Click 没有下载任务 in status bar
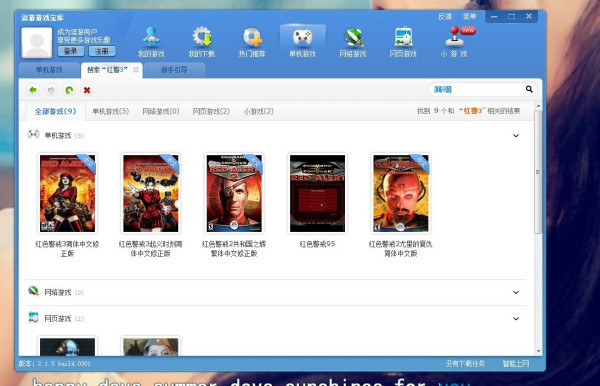Screen dimensions: 600x386 point(465,363)
